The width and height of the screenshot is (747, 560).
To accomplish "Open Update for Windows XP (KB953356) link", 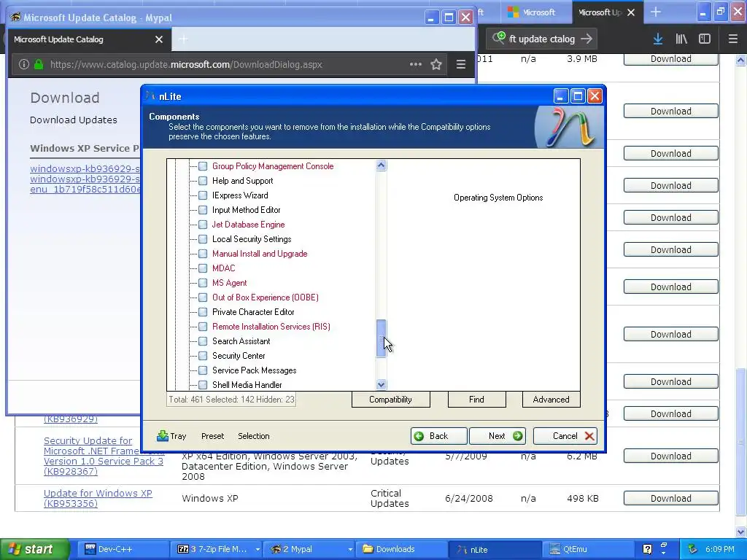I will pyautogui.click(x=98, y=499).
